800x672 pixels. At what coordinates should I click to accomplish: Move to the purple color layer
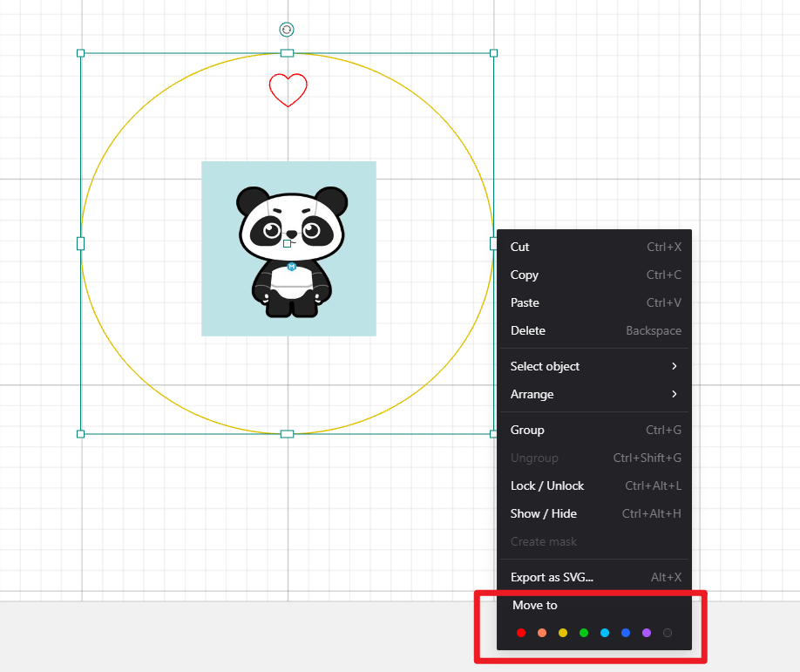[x=647, y=633]
